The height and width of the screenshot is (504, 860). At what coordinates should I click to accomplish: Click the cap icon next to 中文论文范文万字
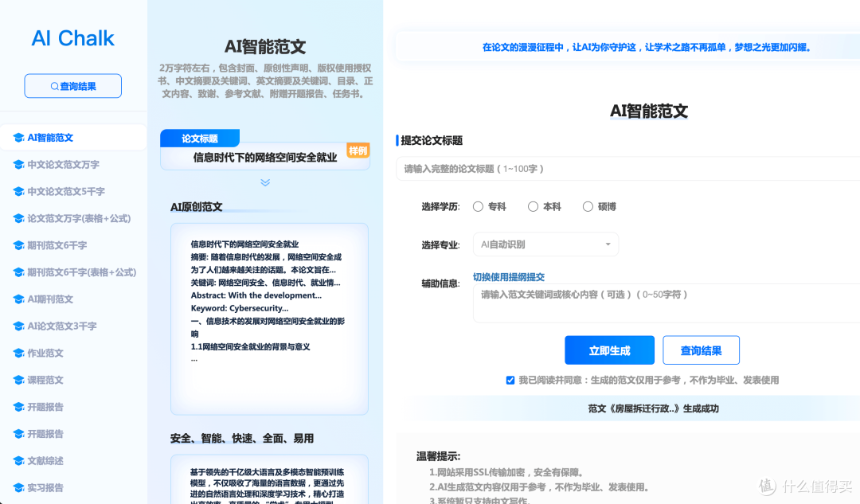tap(18, 165)
